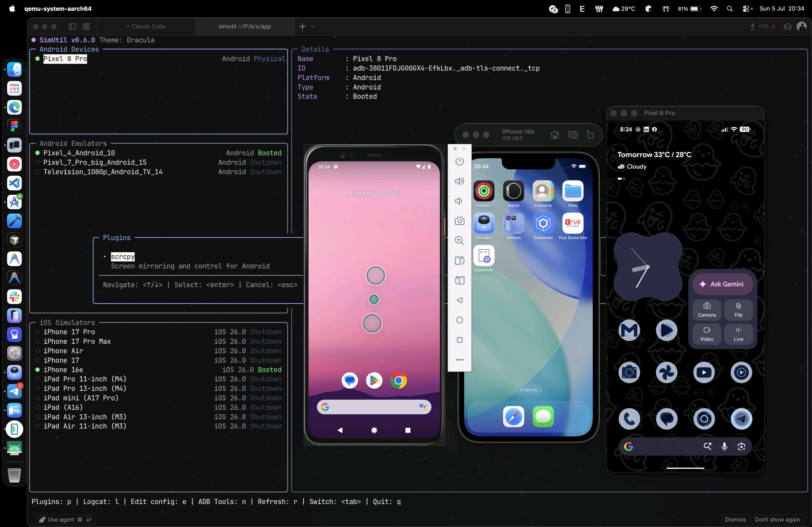Tap Ask Gemini on the Pixel 8 Pro

723,284
